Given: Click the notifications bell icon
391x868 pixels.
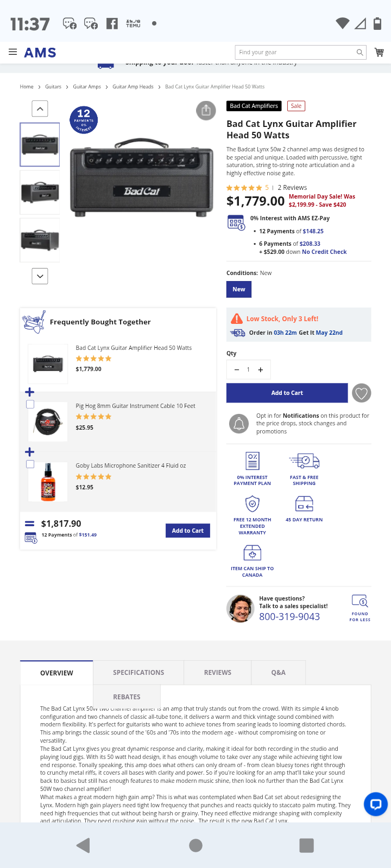Looking at the screenshot, I should (x=239, y=424).
